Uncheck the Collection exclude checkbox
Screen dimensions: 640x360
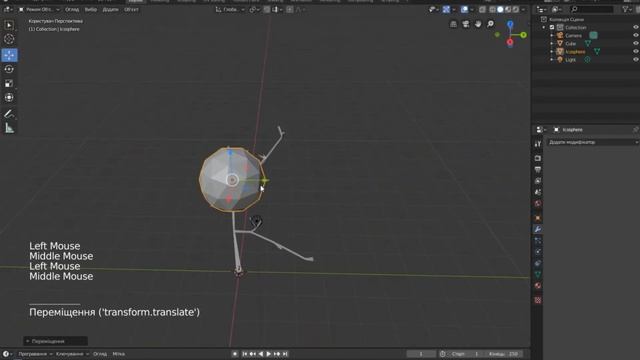click(552, 27)
